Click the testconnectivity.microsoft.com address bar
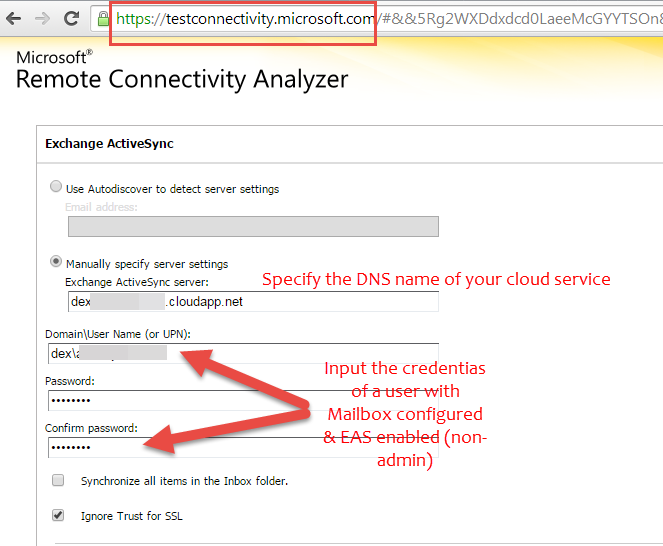 (x=376, y=19)
